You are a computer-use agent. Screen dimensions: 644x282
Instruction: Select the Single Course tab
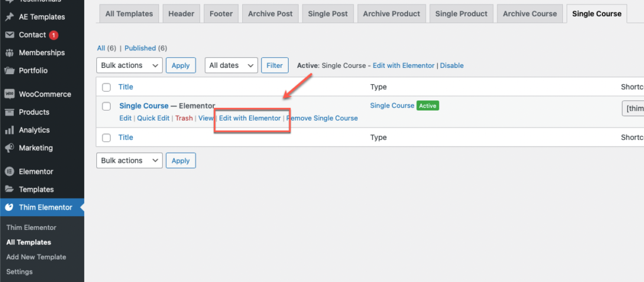pos(597,14)
